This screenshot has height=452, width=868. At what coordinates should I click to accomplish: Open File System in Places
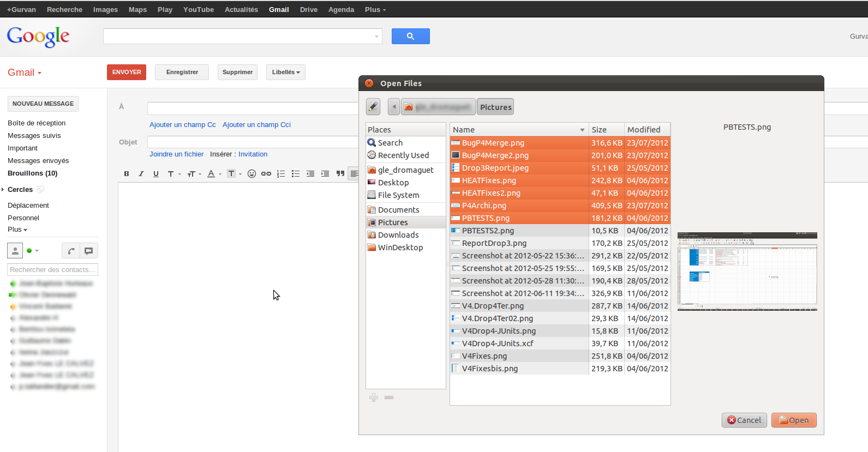(406, 195)
